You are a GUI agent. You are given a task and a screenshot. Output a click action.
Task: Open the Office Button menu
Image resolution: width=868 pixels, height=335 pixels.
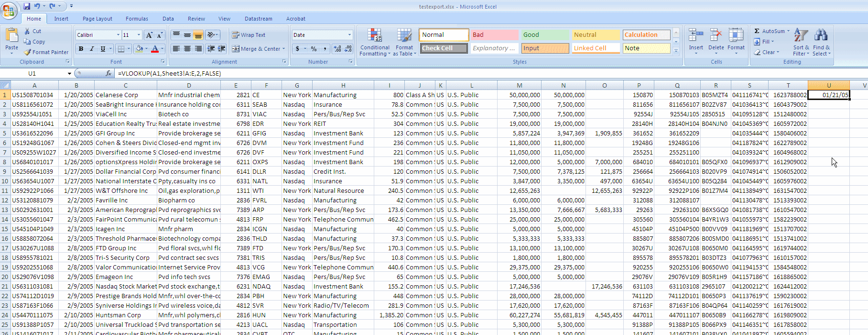tap(9, 11)
